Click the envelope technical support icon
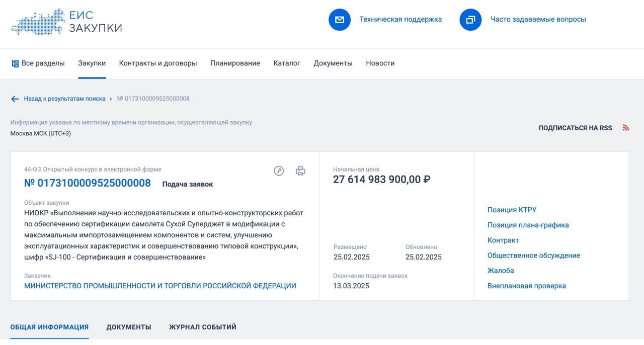This screenshot has height=345, width=644. click(x=340, y=20)
